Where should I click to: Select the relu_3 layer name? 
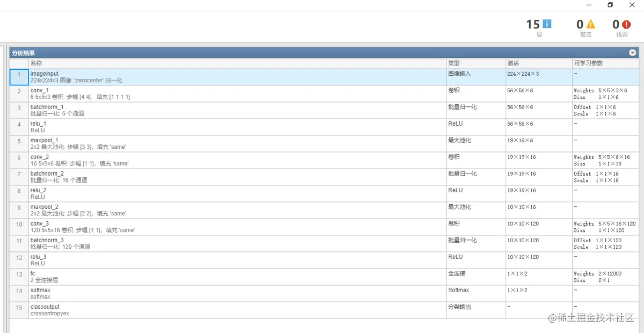pos(39,257)
